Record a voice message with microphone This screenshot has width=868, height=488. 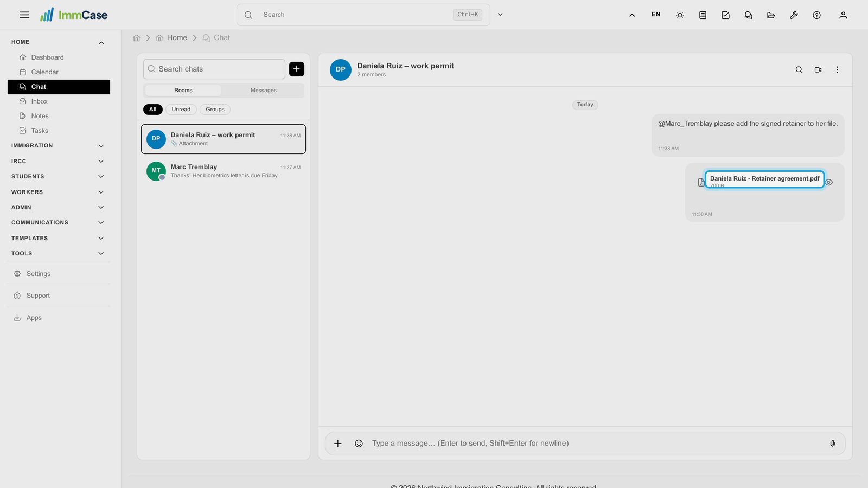(x=833, y=444)
